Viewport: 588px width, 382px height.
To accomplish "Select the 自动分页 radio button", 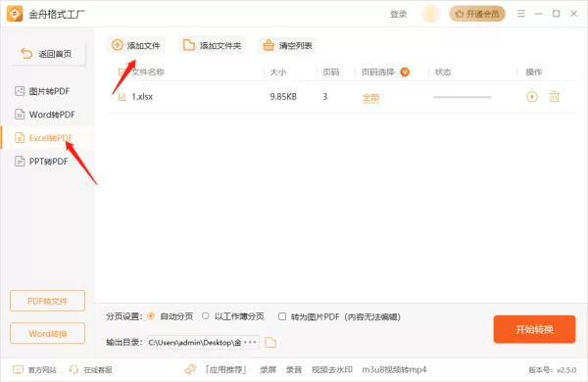I will 151,316.
